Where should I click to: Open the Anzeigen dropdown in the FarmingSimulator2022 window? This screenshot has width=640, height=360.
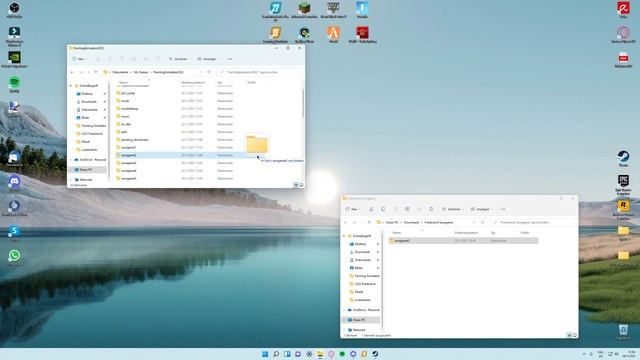click(x=208, y=59)
